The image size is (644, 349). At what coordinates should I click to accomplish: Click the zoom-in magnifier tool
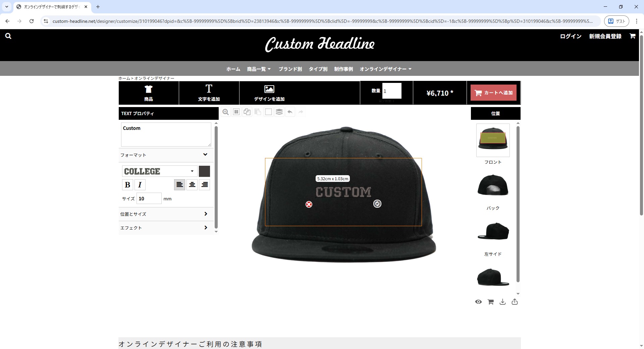[x=226, y=112]
